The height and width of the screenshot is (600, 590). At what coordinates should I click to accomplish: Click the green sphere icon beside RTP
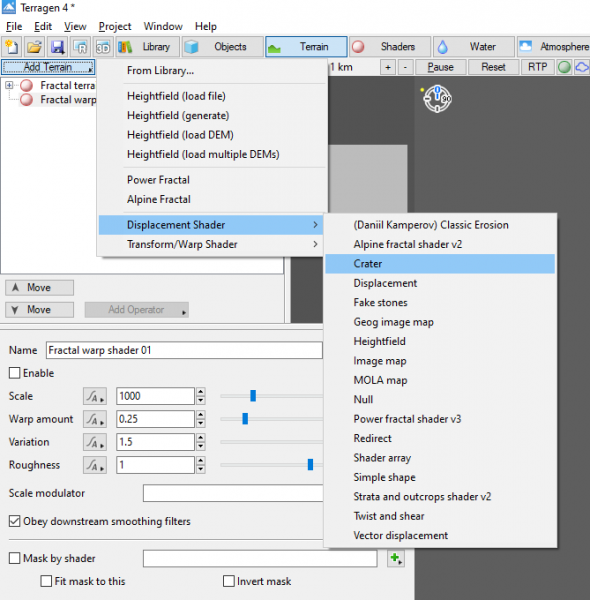pyautogui.click(x=564, y=67)
